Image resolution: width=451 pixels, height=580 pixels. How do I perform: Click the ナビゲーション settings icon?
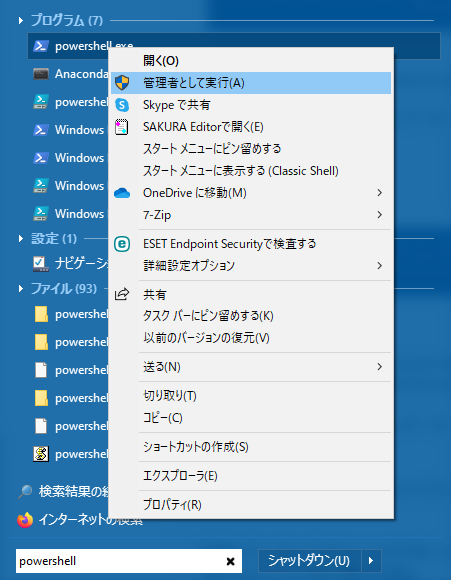pyautogui.click(x=40, y=264)
